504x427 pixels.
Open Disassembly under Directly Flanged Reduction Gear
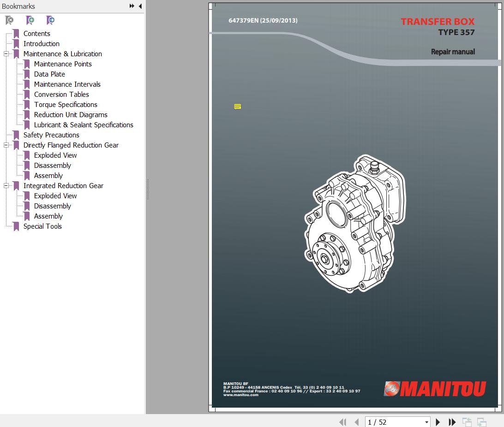[x=53, y=166]
